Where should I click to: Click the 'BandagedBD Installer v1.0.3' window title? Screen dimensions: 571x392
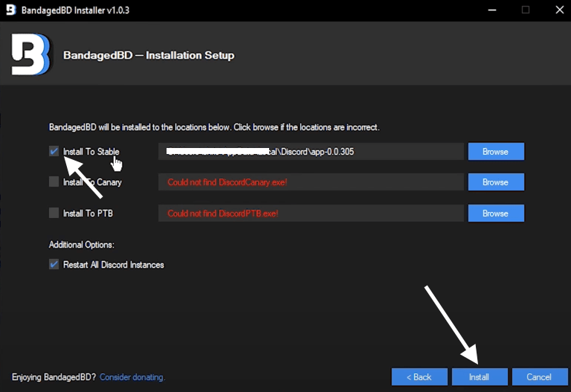pyautogui.click(x=75, y=10)
